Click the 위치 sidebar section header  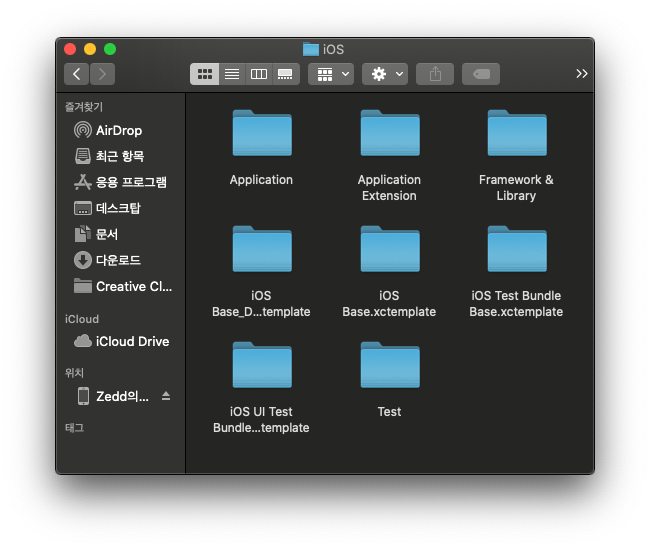pos(75,373)
